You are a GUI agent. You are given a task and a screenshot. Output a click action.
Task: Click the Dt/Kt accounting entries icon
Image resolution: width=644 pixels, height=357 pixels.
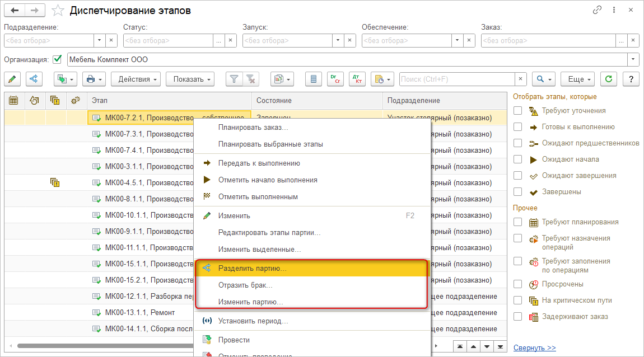(x=357, y=79)
